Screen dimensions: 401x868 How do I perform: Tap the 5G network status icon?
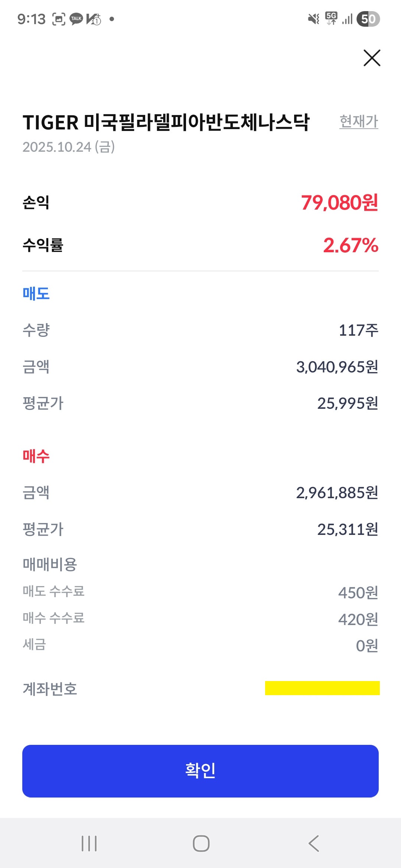click(331, 19)
